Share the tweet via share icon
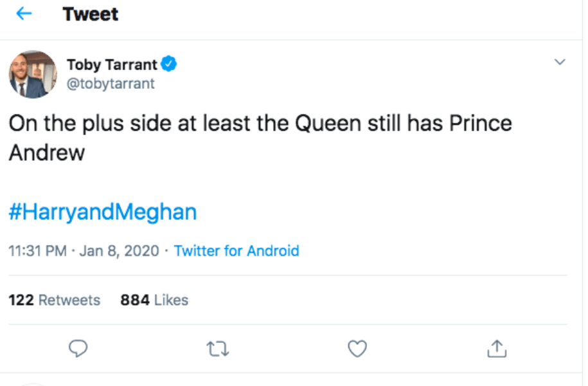 [x=497, y=349]
